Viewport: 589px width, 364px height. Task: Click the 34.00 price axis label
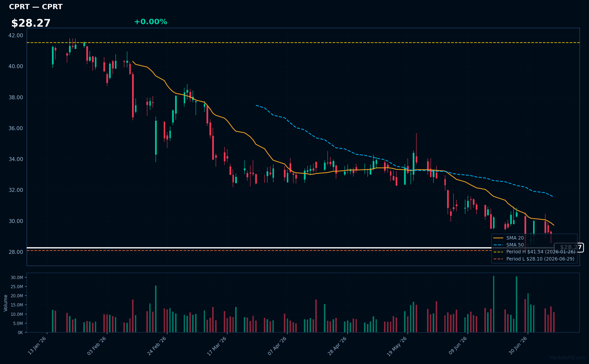coord(16,159)
